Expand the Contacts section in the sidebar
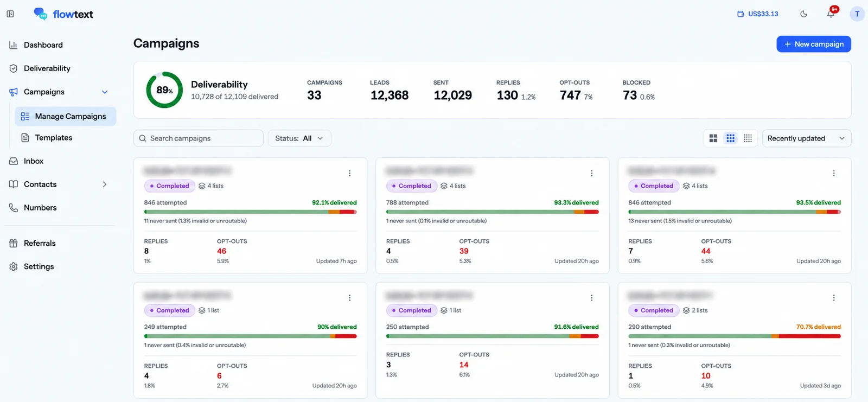This screenshot has width=868, height=402. (x=105, y=184)
